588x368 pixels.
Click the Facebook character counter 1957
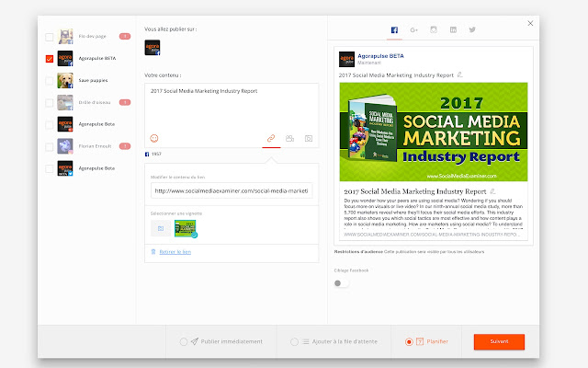(x=156, y=154)
